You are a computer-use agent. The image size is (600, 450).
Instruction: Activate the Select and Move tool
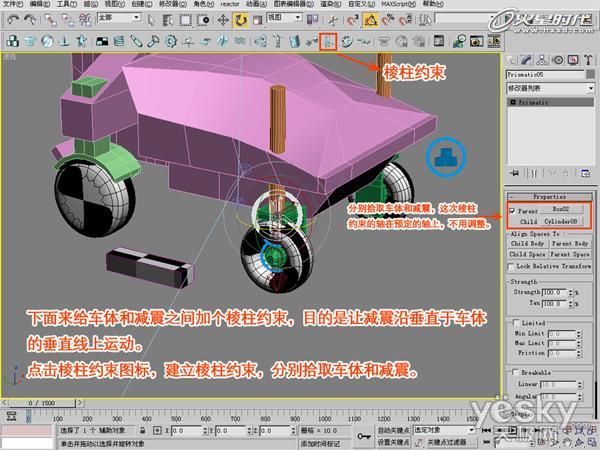(x=223, y=20)
